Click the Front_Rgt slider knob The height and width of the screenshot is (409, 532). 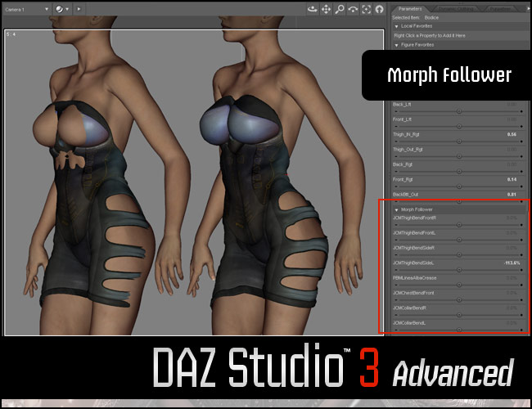point(459,187)
